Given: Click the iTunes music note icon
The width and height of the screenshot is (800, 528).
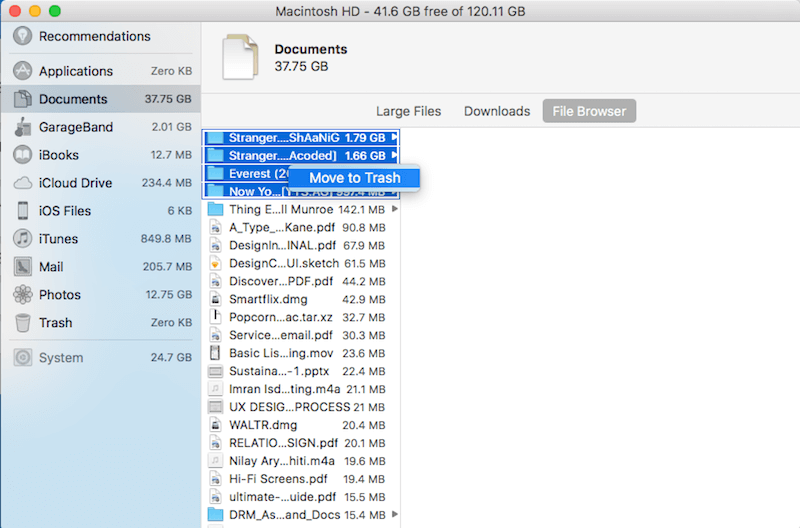Looking at the screenshot, I should (x=22, y=239).
